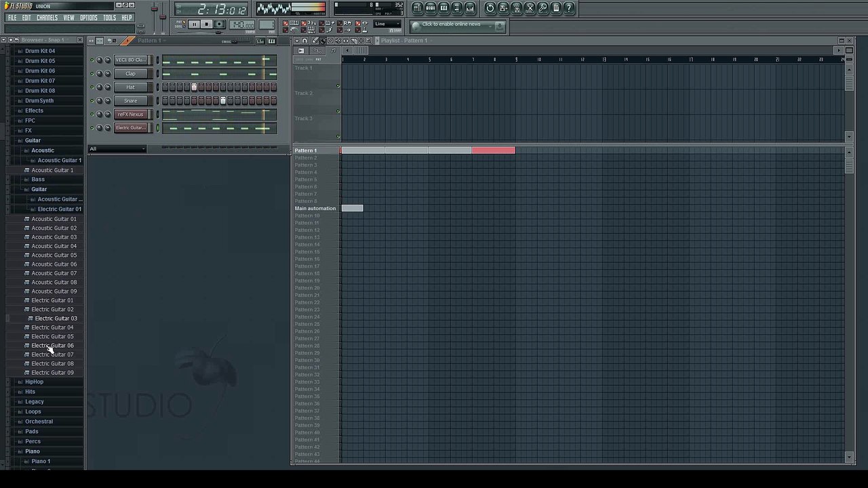Select the Main automation clip block
868x488 pixels.
[x=352, y=208]
